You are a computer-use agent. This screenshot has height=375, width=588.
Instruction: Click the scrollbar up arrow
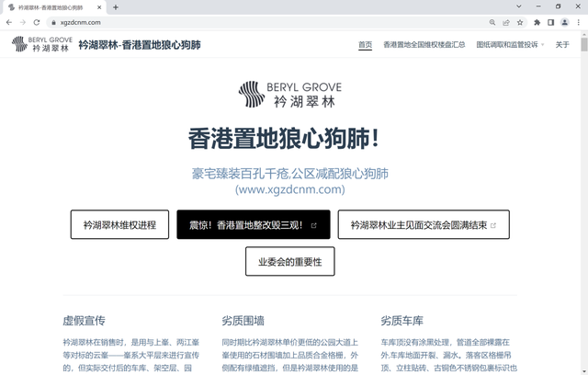pos(584,35)
